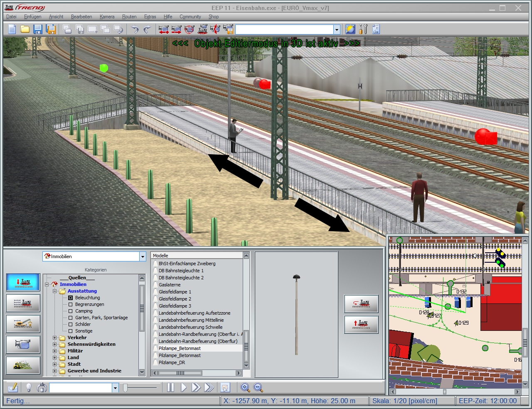Click the camera icon with the red right arrow
This screenshot has width=532, height=409.
point(177,29)
